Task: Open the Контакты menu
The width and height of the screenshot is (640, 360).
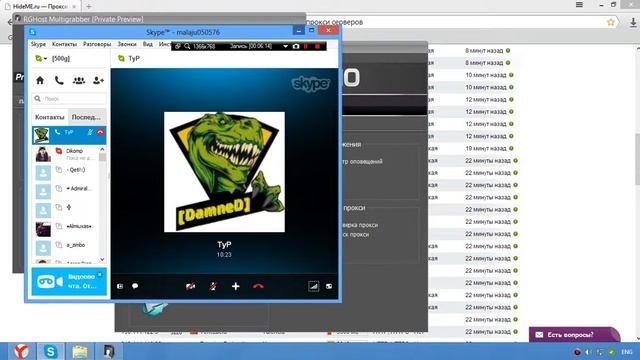Action: (x=64, y=44)
